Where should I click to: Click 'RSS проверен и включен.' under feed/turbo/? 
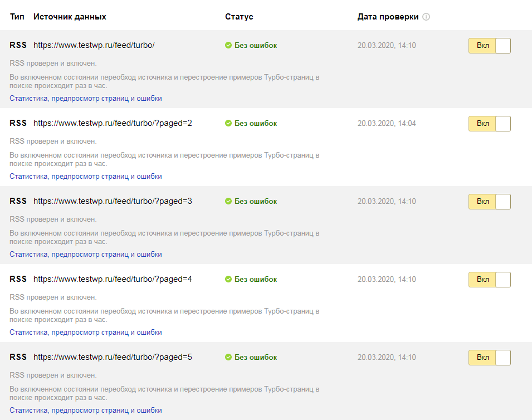[53, 64]
